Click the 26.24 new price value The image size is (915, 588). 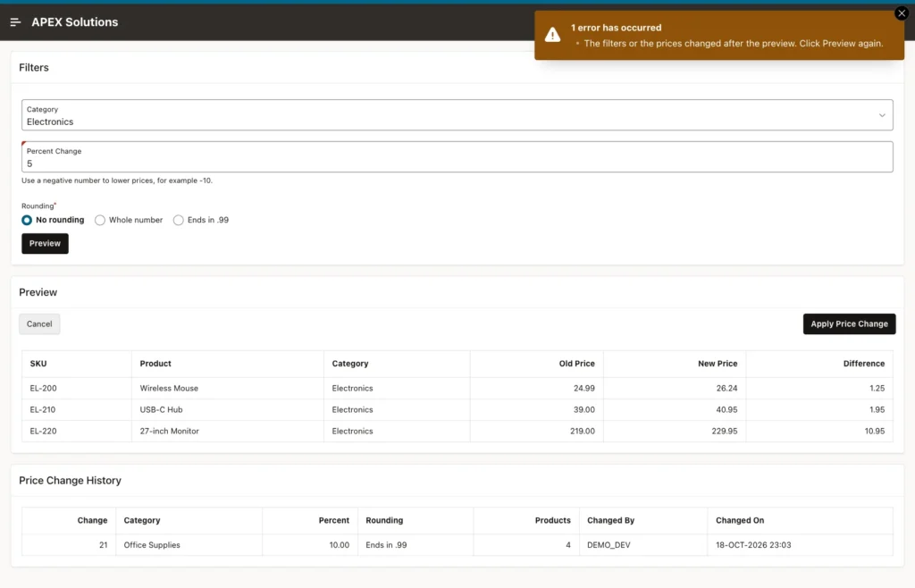point(726,388)
